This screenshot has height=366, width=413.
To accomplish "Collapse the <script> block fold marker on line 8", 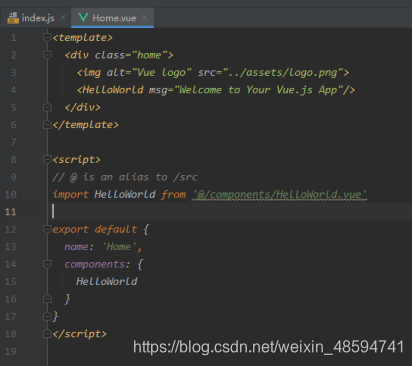I will click(47, 159).
